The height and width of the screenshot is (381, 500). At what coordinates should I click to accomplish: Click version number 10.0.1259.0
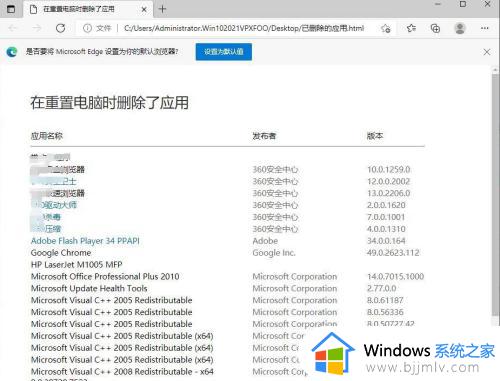[x=389, y=169]
